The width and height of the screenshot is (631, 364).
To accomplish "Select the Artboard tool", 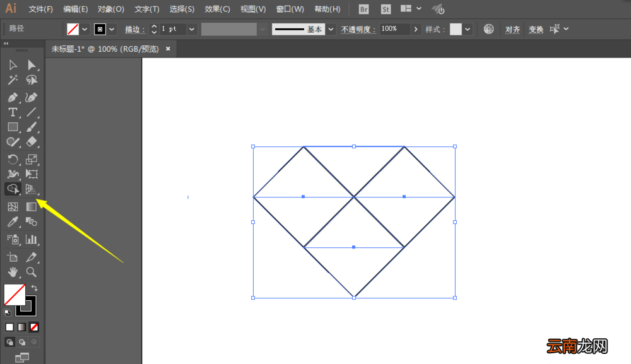I will tap(13, 257).
